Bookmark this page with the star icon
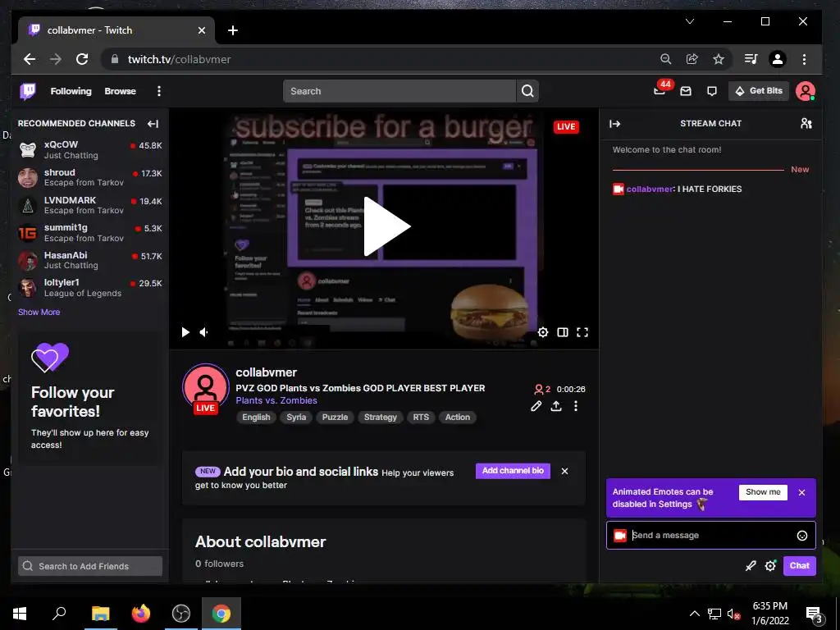The width and height of the screenshot is (840, 630). click(x=719, y=59)
